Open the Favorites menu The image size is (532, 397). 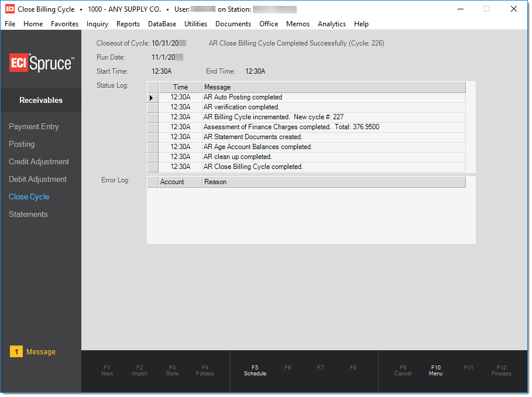64,24
